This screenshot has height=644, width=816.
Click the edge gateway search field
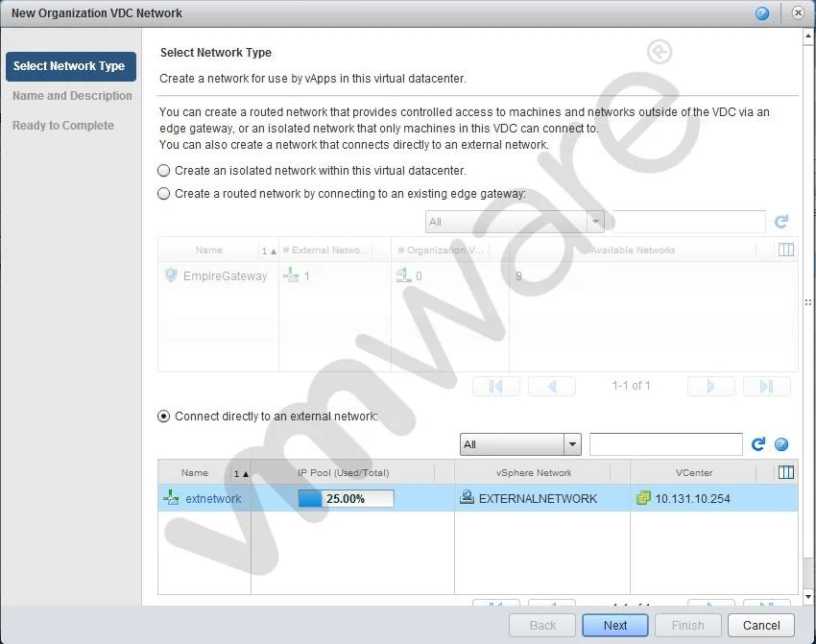(x=689, y=222)
